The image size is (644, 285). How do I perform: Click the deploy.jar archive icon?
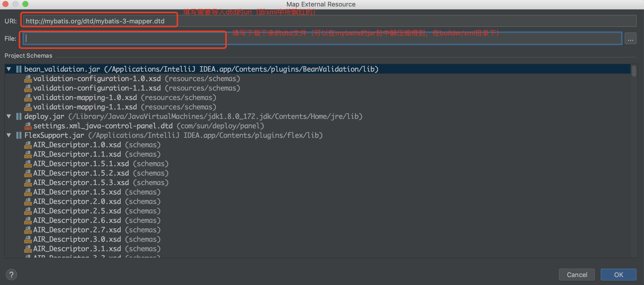[x=19, y=116]
